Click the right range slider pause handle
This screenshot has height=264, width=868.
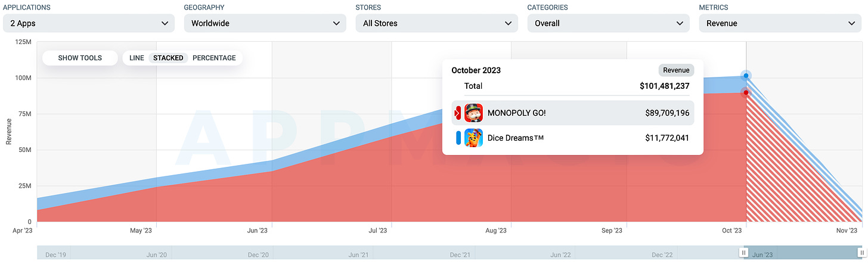(x=861, y=253)
